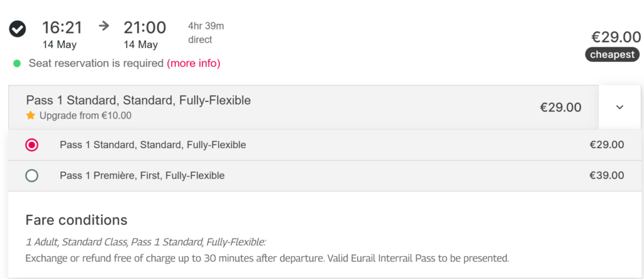Click the Pass 1 Standard fare header bar
Image resolution: width=644 pixels, height=279 pixels.
[x=304, y=108]
